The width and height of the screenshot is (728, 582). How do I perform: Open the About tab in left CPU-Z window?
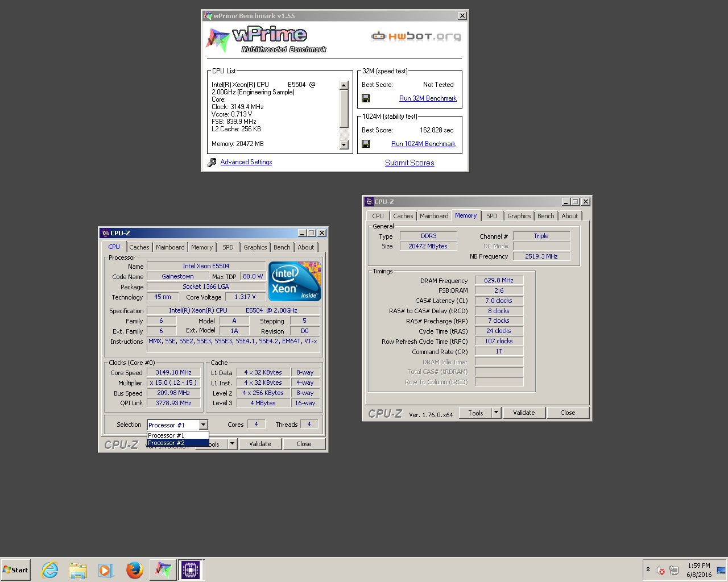pyautogui.click(x=306, y=247)
